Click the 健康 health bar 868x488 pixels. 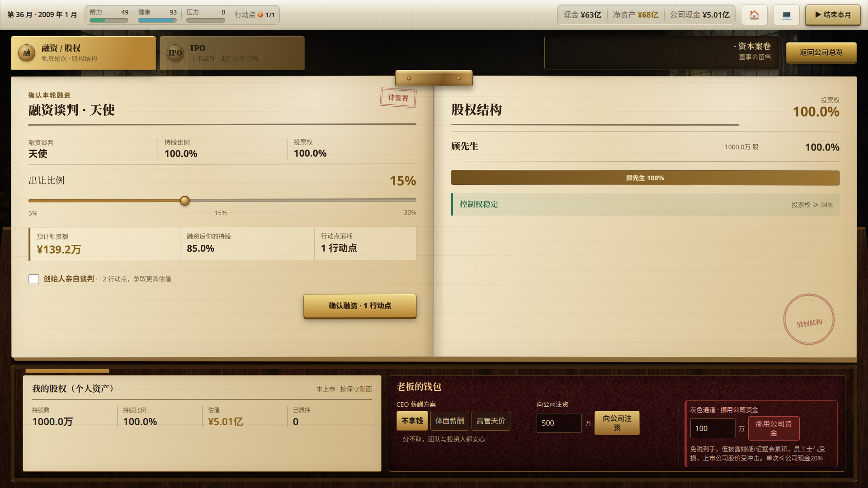[157, 20]
